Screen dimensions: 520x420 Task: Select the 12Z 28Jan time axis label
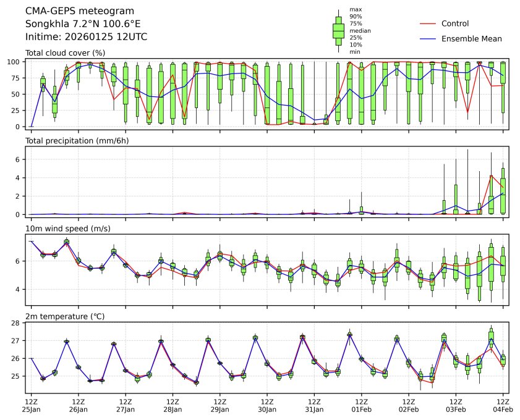point(173,405)
